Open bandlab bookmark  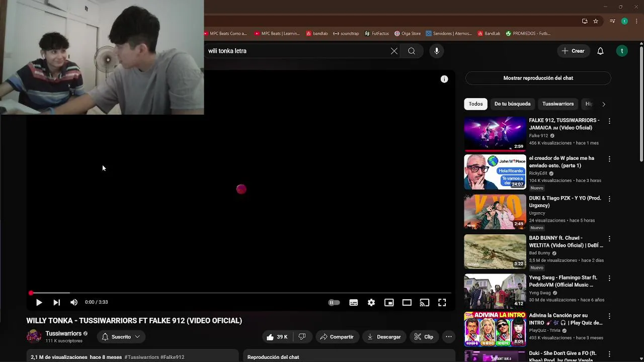[x=317, y=34]
